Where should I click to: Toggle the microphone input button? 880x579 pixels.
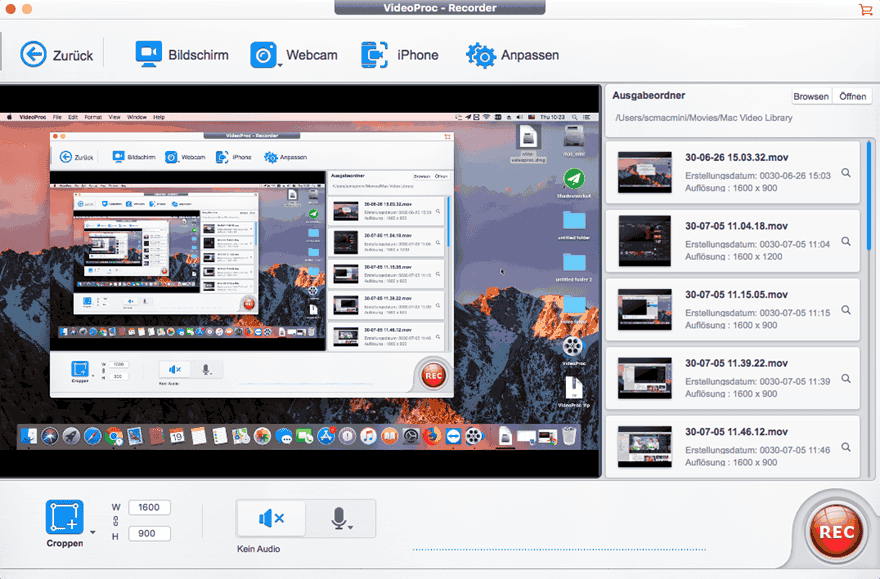click(x=338, y=518)
